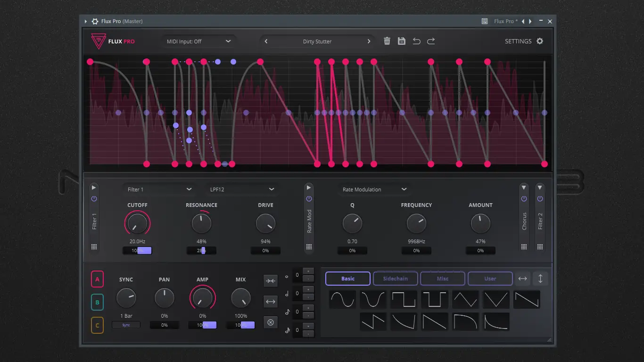Switch to the Sidechain shapes tab

395,278
